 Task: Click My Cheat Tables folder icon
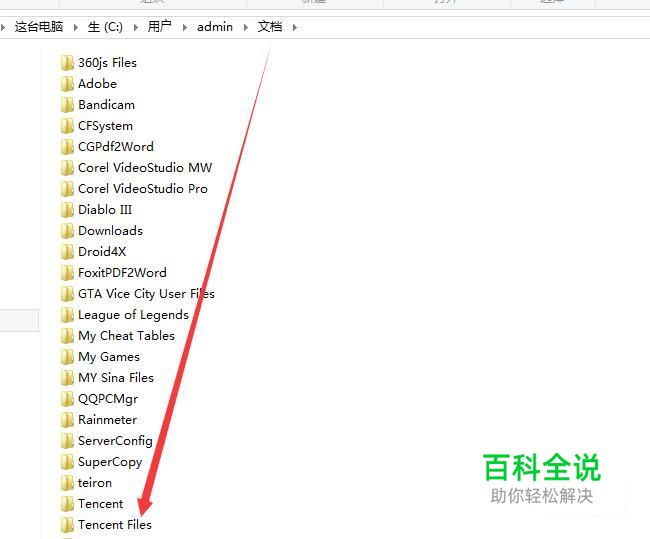(x=67, y=336)
